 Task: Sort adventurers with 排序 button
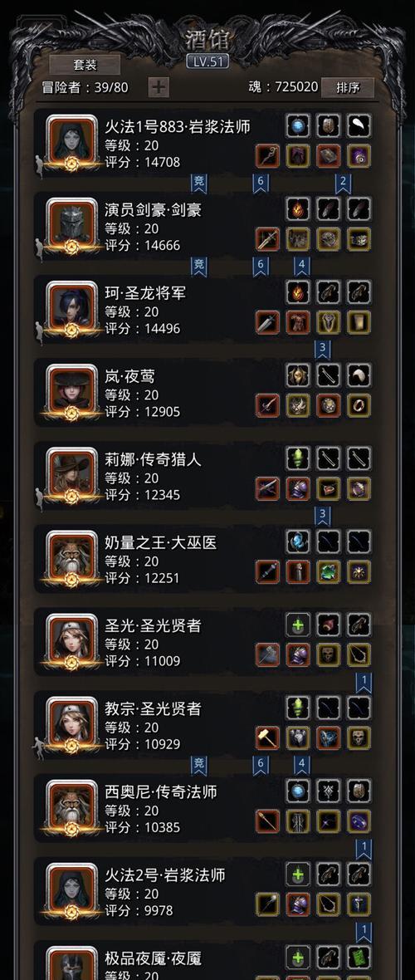(348, 87)
